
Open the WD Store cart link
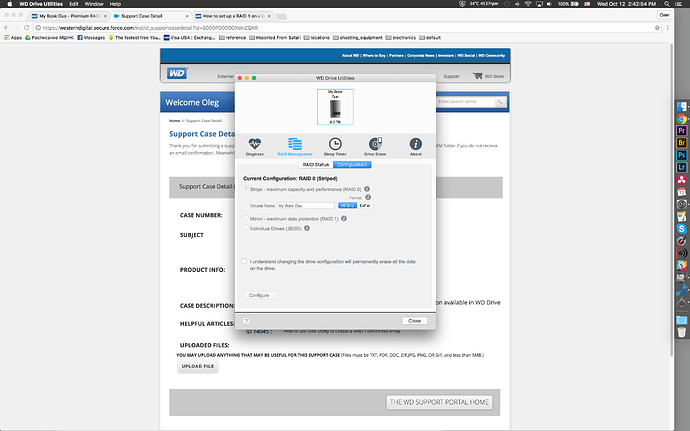(488, 76)
